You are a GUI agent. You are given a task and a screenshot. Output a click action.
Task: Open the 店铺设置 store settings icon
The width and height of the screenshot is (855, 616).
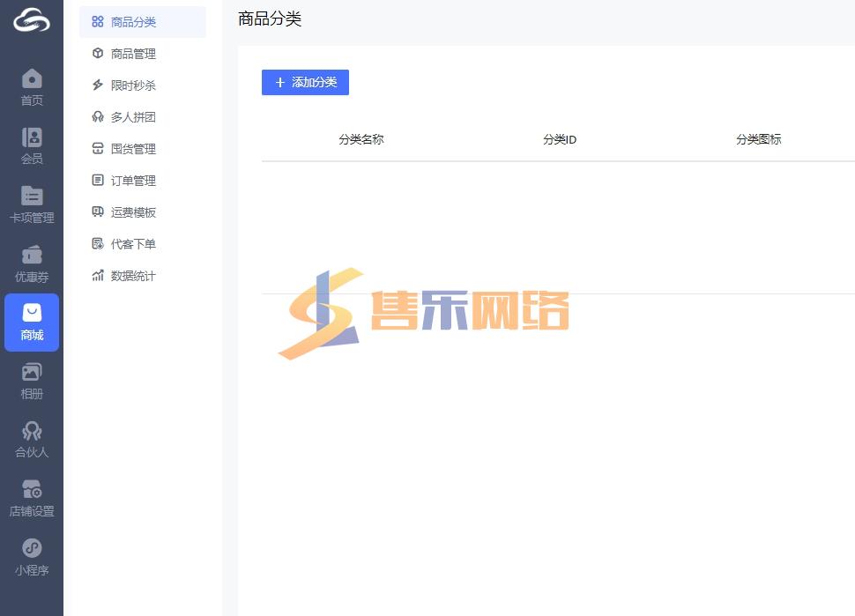tap(32, 489)
